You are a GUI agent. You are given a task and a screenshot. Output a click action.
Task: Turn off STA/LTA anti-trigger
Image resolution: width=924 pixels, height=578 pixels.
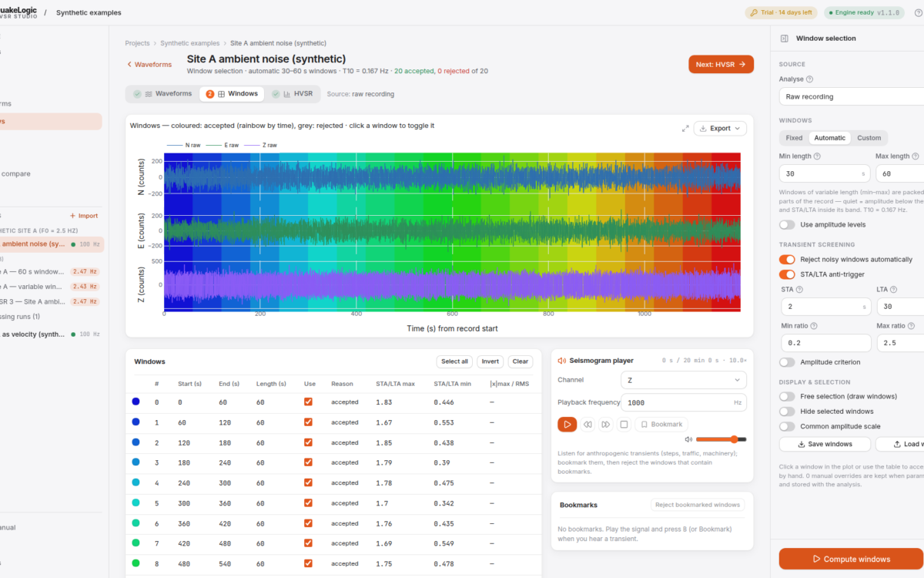tap(787, 274)
